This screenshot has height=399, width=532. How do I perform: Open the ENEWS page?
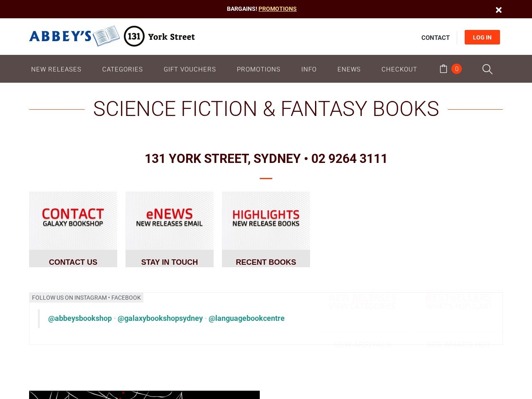(349, 69)
